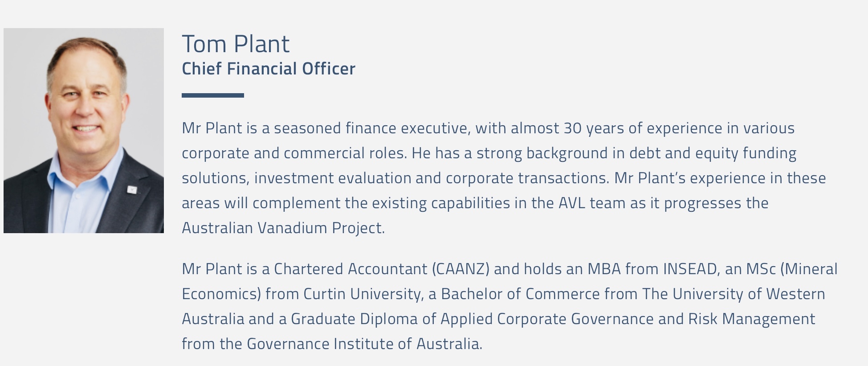Click 'Curtin University' in second paragraph
Screen dimensions: 868x366
362,294
